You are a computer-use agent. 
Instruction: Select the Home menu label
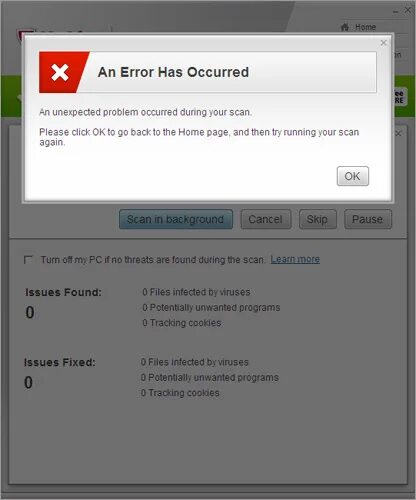click(x=366, y=27)
